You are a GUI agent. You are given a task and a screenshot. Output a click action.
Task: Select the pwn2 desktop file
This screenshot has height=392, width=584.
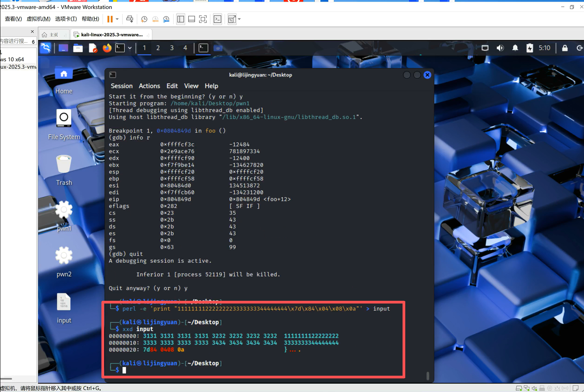[x=64, y=262]
